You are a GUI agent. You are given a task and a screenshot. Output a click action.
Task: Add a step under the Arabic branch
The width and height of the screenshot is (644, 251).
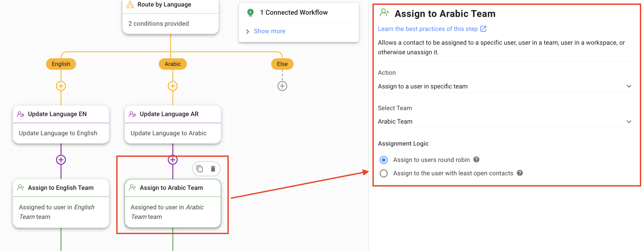click(x=173, y=86)
